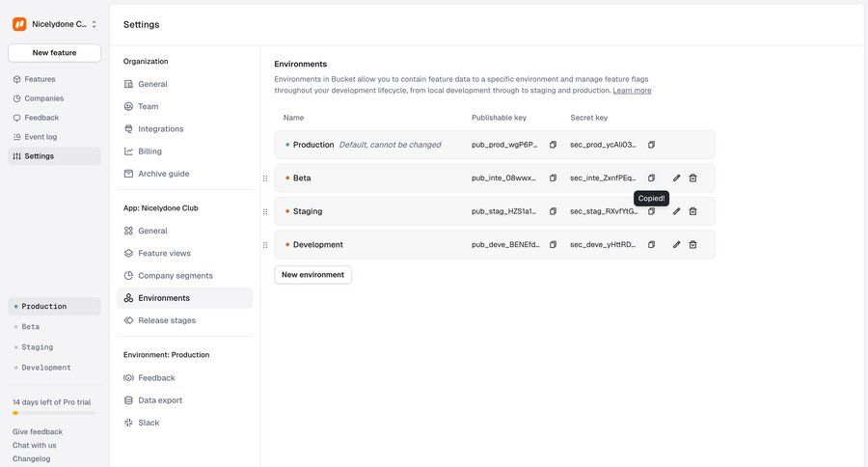This screenshot has height=467, width=868.
Task: Copy the Staging publishable key
Action: click(553, 211)
